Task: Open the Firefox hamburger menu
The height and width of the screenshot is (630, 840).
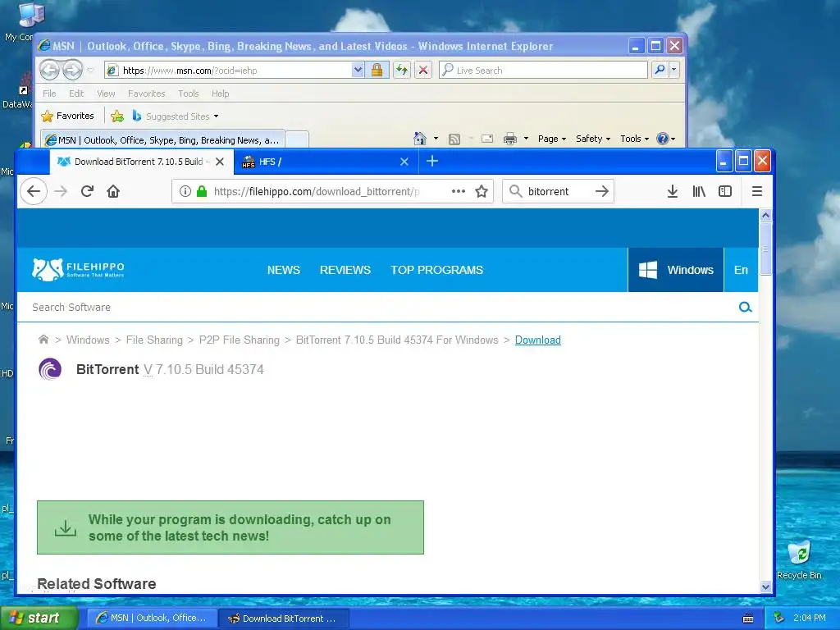Action: (x=757, y=191)
